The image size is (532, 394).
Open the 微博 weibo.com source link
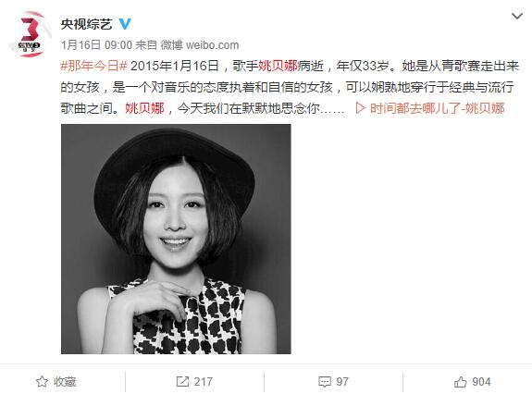coord(200,45)
